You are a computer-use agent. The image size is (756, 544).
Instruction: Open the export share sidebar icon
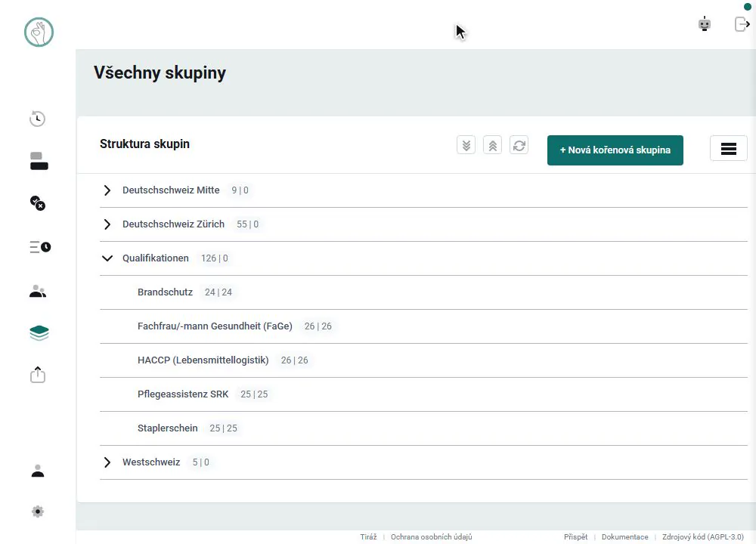pos(38,375)
